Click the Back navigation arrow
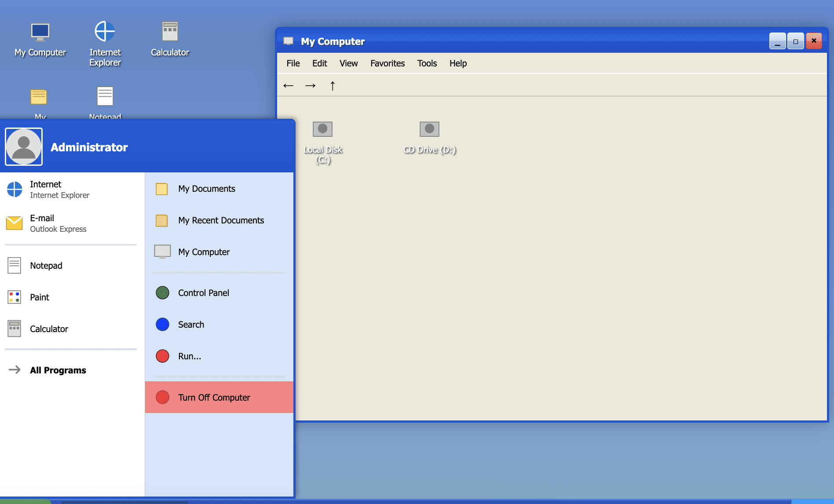The image size is (834, 504). [x=289, y=85]
